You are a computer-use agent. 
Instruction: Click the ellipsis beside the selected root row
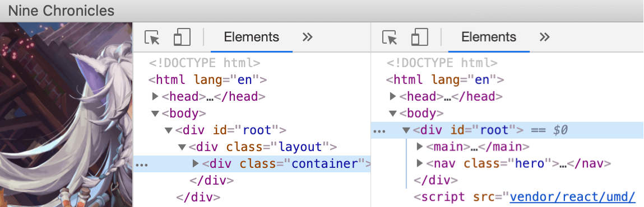tap(379, 131)
